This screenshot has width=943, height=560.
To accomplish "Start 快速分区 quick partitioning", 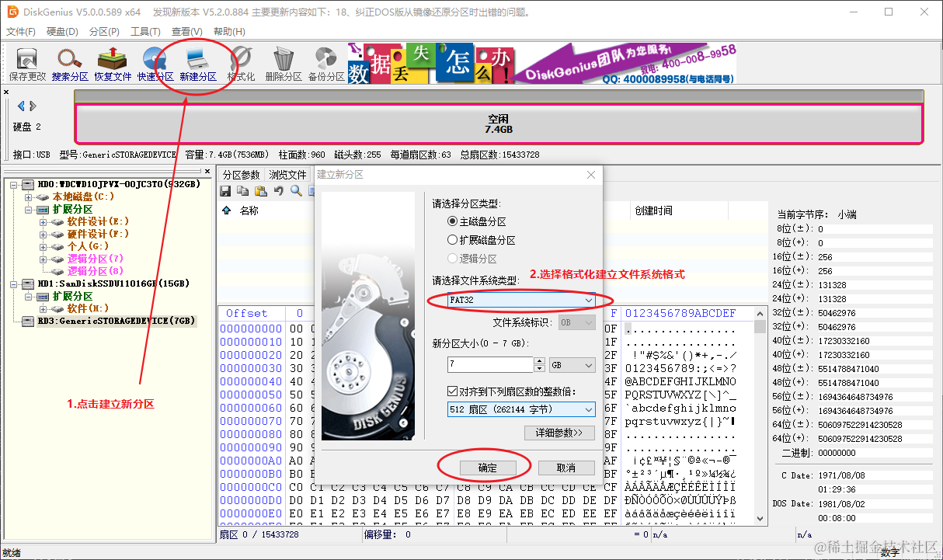I will click(x=155, y=65).
